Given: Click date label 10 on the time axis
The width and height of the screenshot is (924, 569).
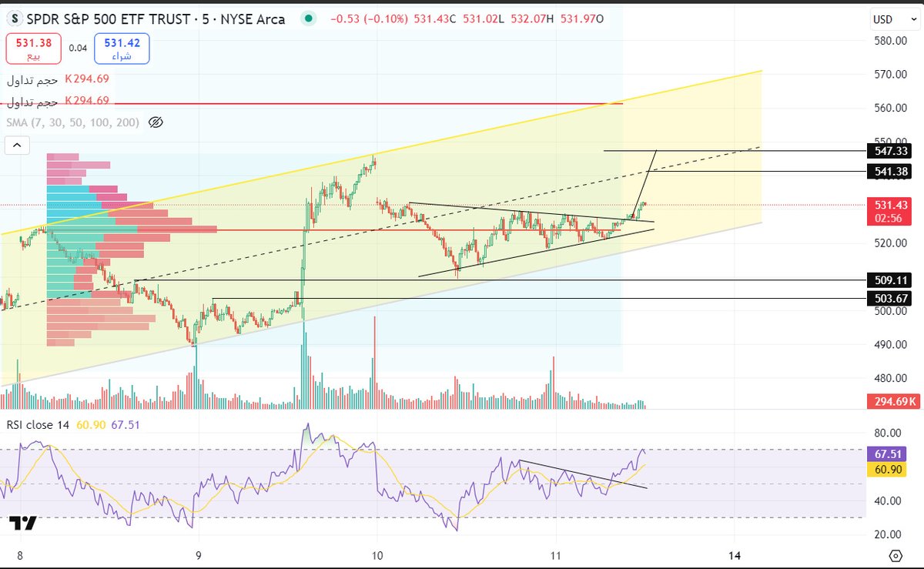Looking at the screenshot, I should pyautogui.click(x=377, y=555).
